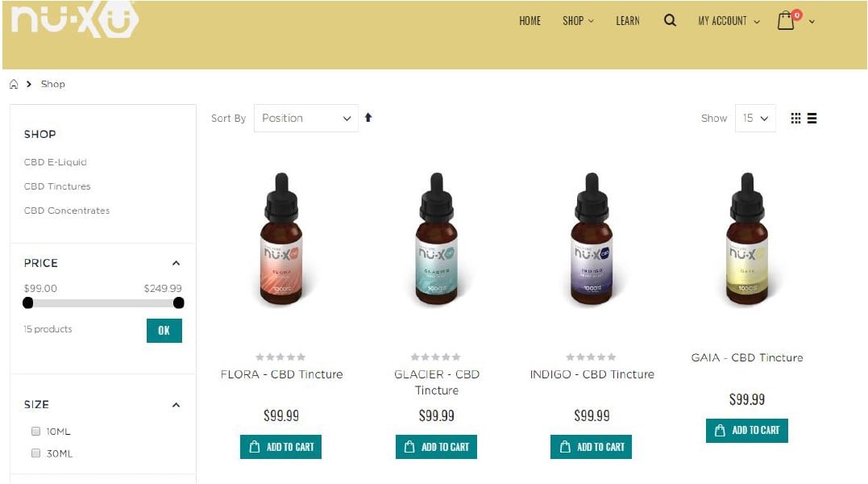
Task: Enable the 30ML size filter
Action: [x=36, y=453]
